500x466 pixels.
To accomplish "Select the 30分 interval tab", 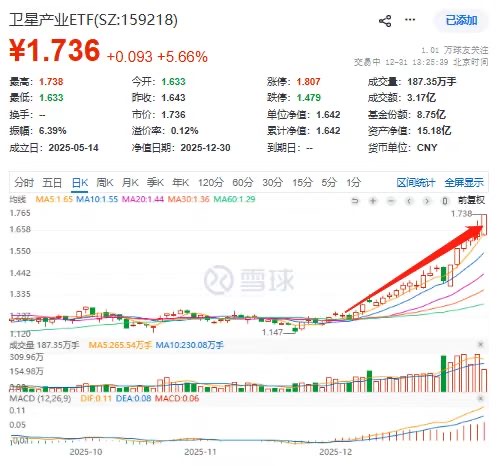I will (x=273, y=182).
